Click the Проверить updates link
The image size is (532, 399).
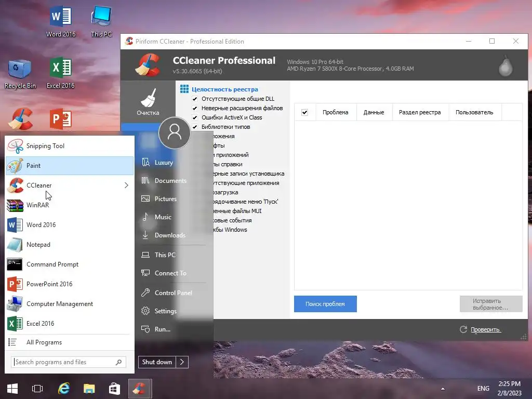(485, 329)
